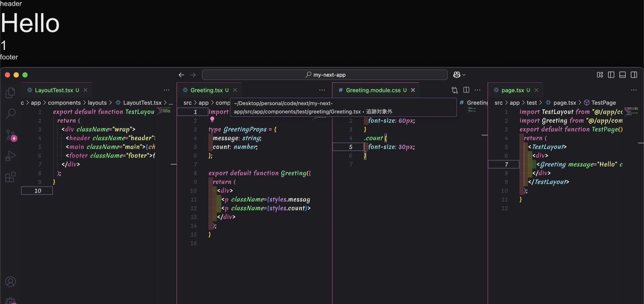
Task: Toggle the secondary side bar
Action: point(634,75)
